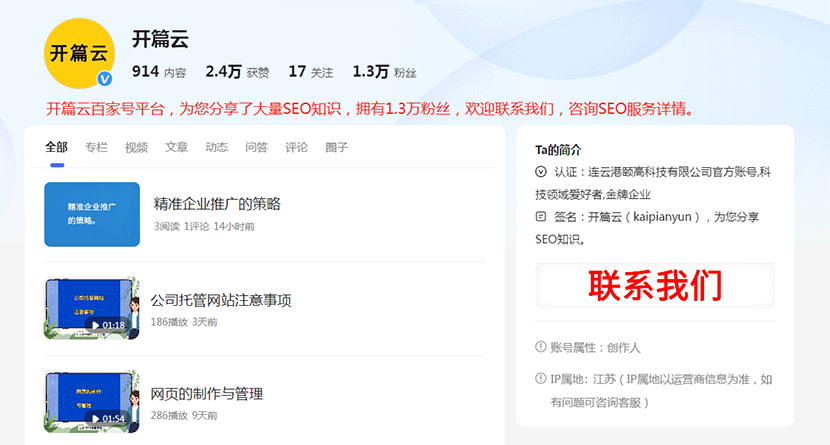Switch to the 问答 tab
Image resolution: width=830 pixels, height=445 pixels.
tap(256, 147)
